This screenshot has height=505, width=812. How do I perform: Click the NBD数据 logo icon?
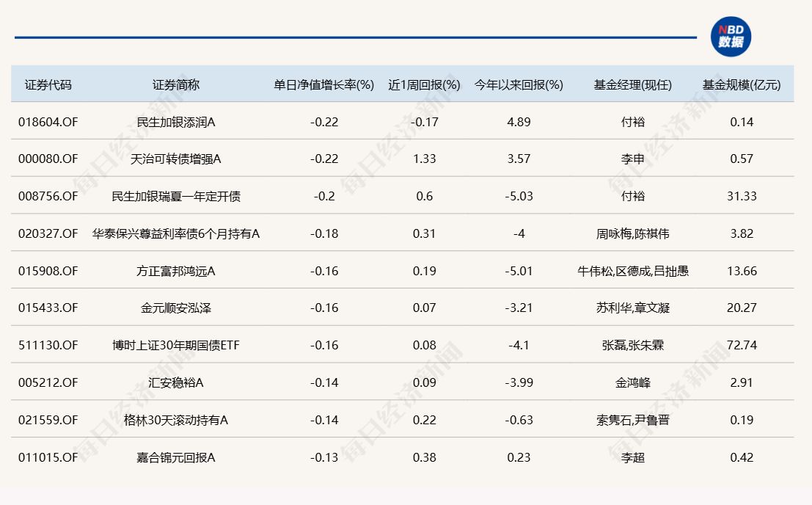731,36
